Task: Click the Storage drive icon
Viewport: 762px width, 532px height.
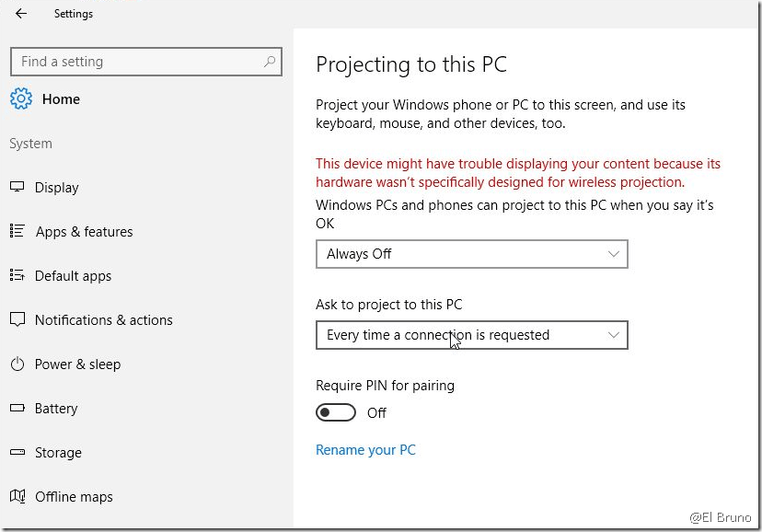Action: point(17,452)
